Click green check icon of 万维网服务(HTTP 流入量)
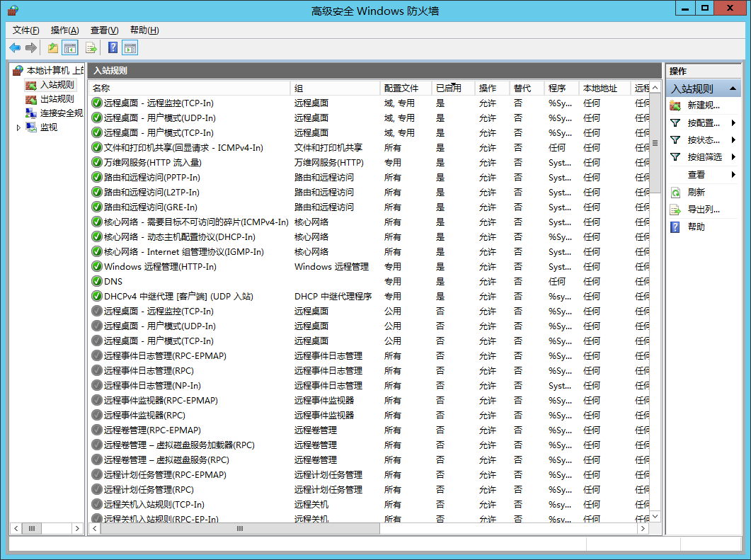 [x=97, y=162]
